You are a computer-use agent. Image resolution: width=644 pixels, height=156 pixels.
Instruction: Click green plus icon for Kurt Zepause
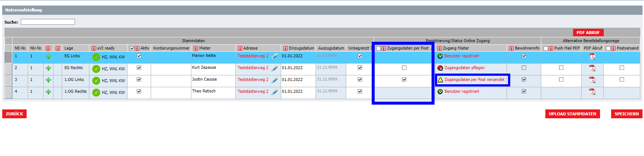[x=48, y=68]
